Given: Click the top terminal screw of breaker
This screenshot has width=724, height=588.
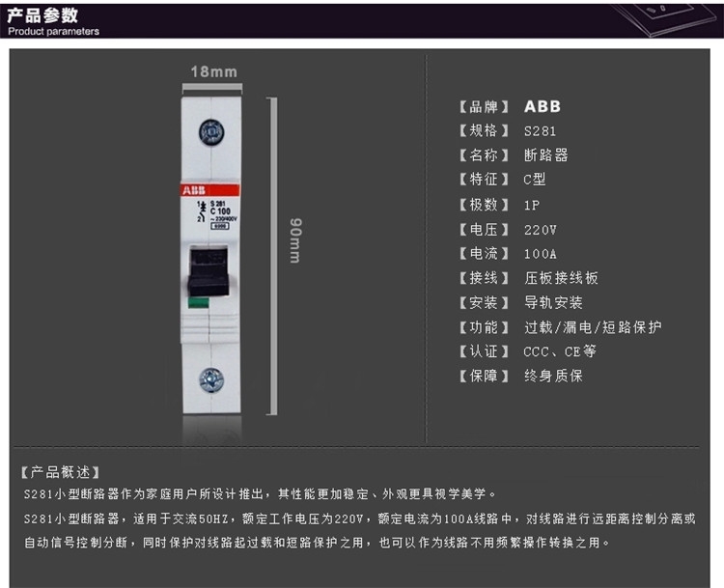Looking at the screenshot, I should point(211,132).
